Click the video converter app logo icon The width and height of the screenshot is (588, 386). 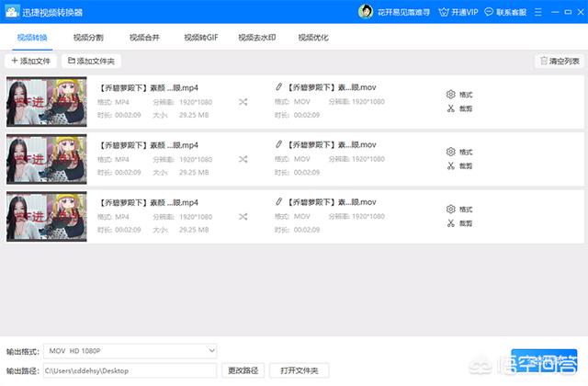(12, 12)
